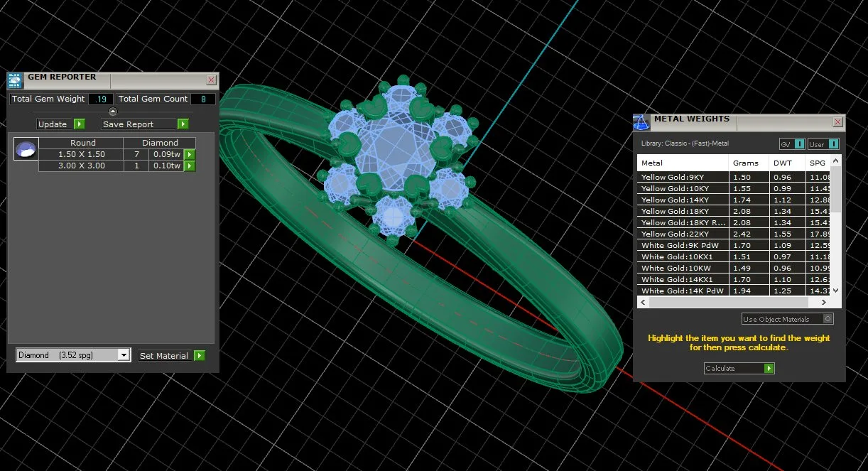Image resolution: width=868 pixels, height=471 pixels.
Task: Select the Yellow Gold:9KY row
Action: coord(734,177)
